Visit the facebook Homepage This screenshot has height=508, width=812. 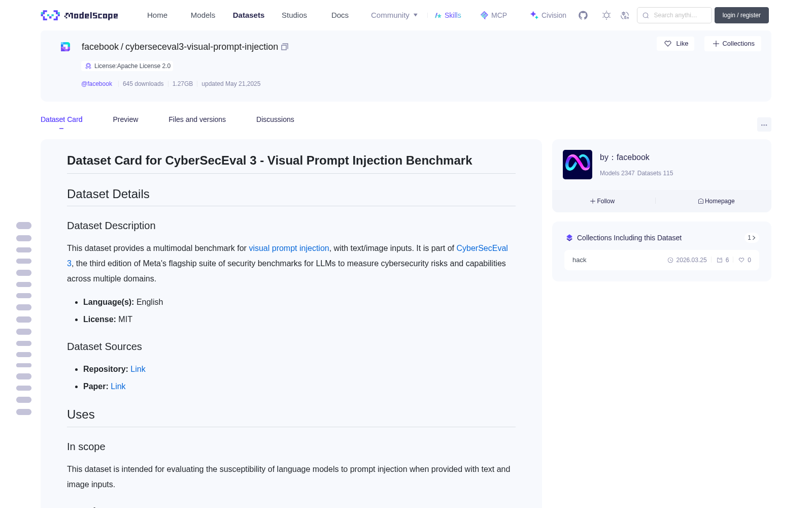(716, 201)
